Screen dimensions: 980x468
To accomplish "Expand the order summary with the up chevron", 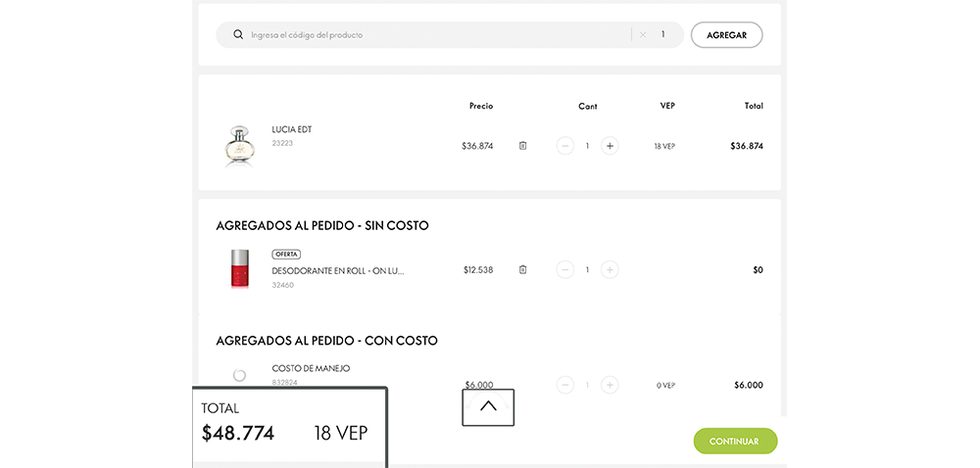I will [x=488, y=407].
